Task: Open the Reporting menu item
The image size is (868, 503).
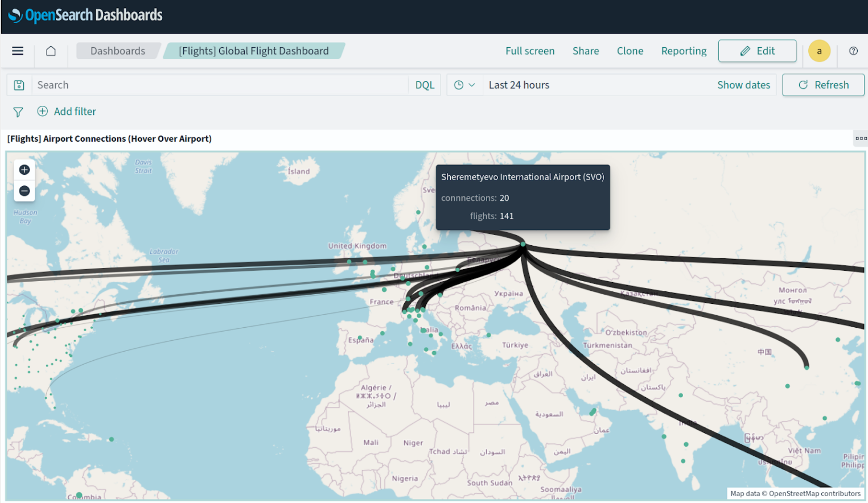Action: point(683,51)
